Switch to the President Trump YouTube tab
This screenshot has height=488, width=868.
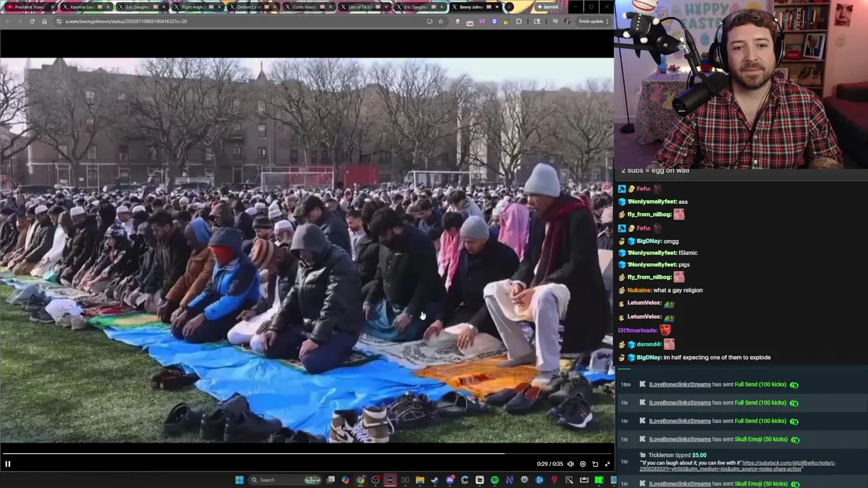point(28,7)
